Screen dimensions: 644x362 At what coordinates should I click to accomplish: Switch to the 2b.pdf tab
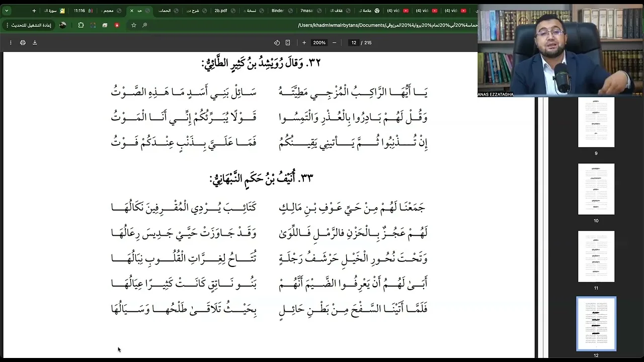coord(224,11)
